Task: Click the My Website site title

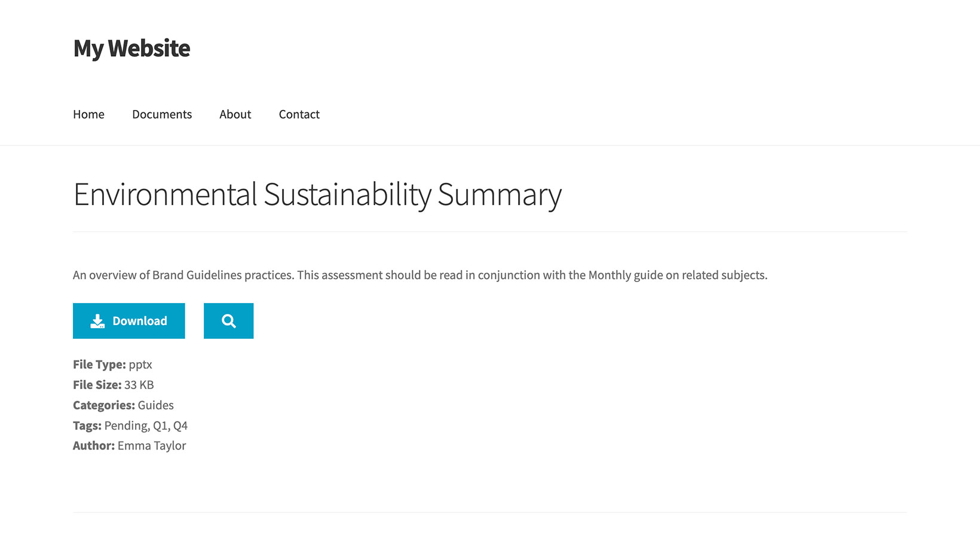Action: (x=131, y=48)
